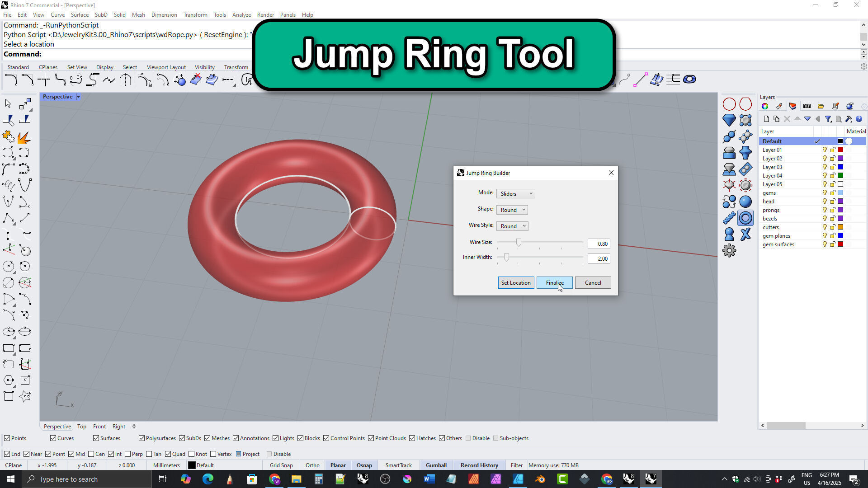Toggle the Meshes filter checkbox
The height and width of the screenshot is (488, 868).
click(207, 438)
